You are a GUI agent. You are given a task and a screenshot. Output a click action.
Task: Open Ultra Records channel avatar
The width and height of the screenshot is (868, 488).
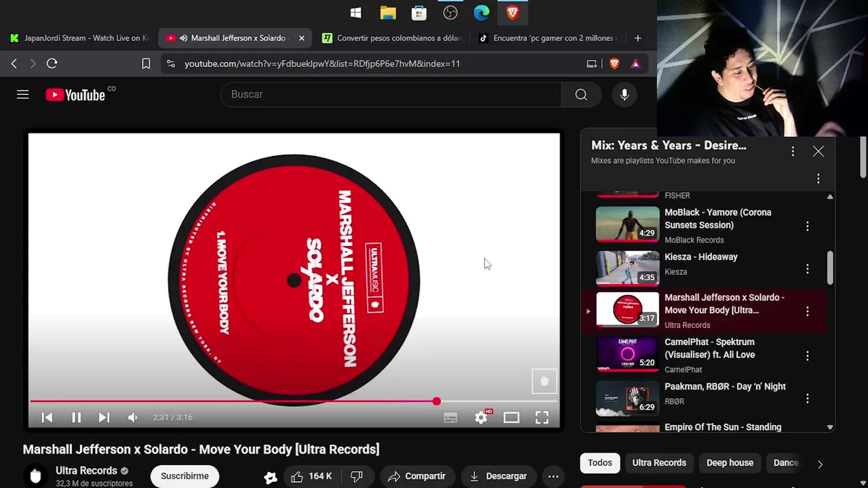tap(35, 476)
